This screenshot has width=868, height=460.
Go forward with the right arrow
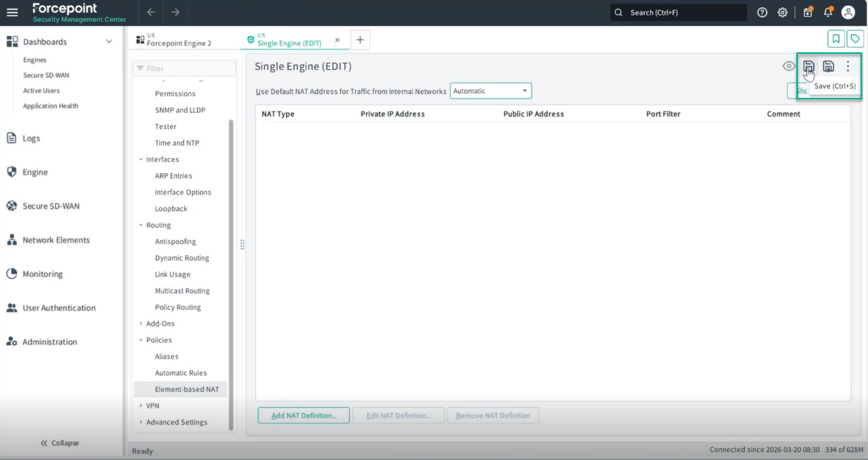tap(176, 13)
